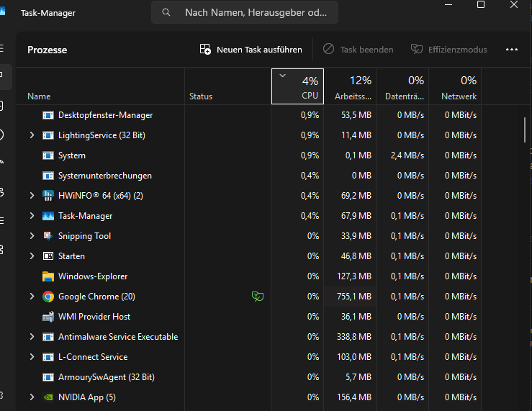This screenshot has width=532, height=411.
Task: Expand the HWiNFO 64 (x64) (2) group
Action: point(32,196)
